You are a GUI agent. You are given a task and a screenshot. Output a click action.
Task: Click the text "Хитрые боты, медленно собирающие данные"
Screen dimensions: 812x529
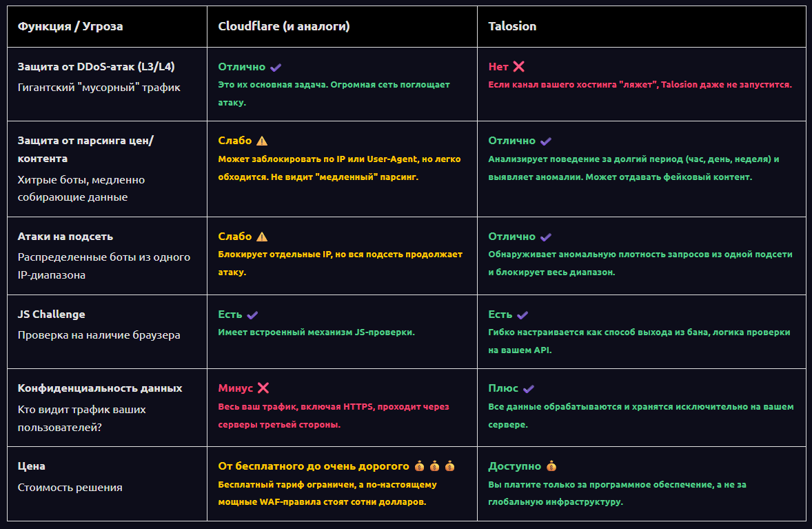81,188
